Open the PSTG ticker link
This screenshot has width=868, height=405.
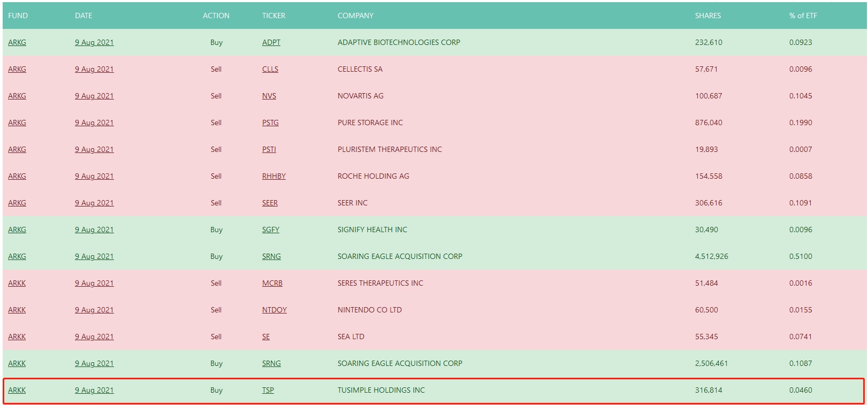click(x=270, y=123)
